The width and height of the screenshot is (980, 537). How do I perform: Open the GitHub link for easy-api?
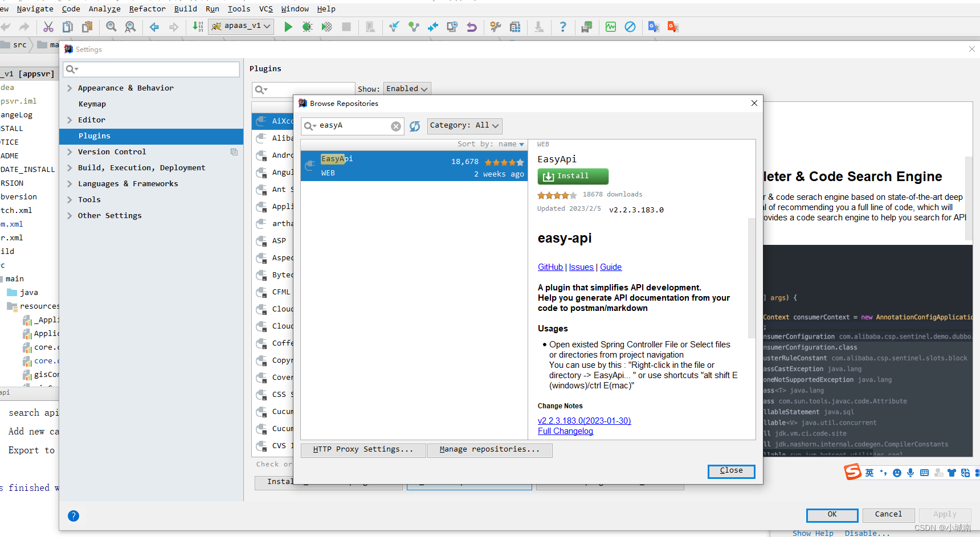point(550,267)
